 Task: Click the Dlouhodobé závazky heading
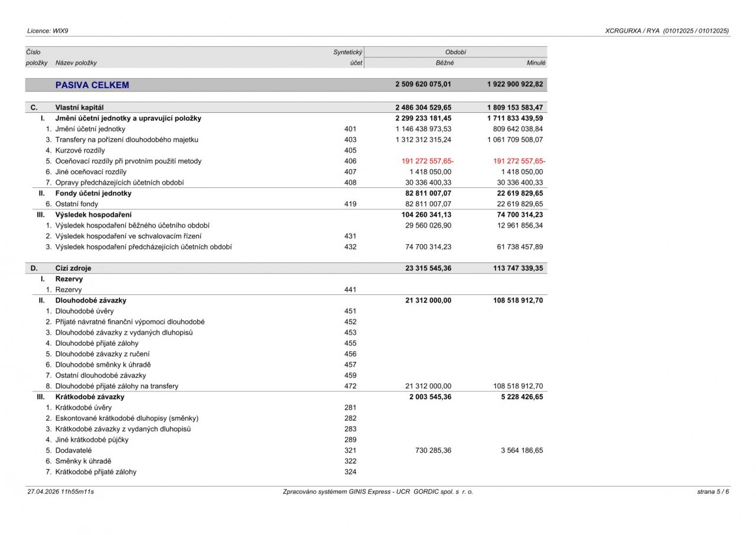click(90, 300)
